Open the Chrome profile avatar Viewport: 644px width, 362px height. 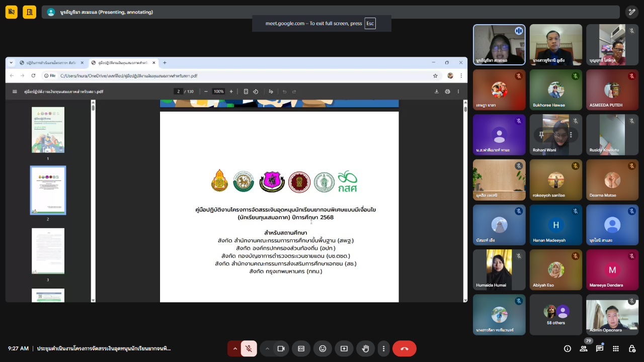450,75
